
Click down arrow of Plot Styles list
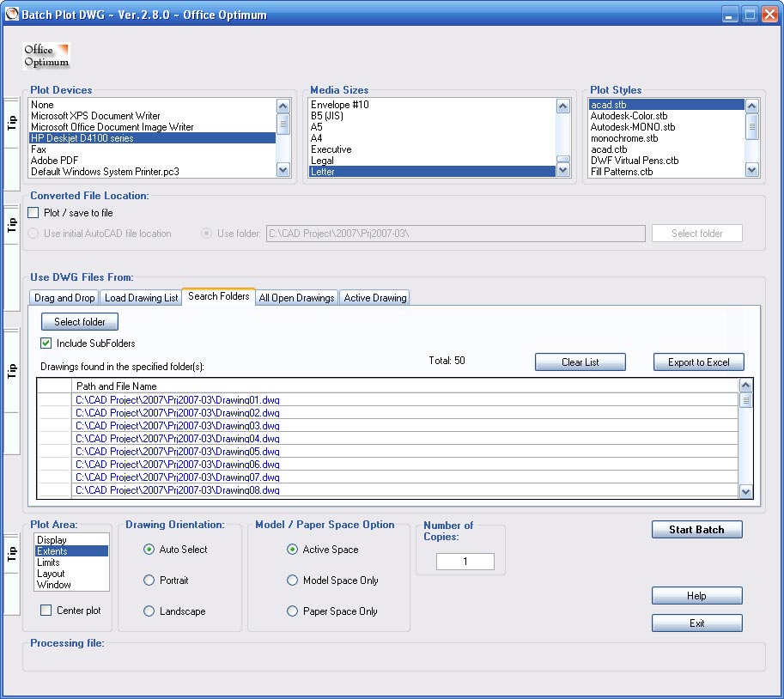point(751,170)
